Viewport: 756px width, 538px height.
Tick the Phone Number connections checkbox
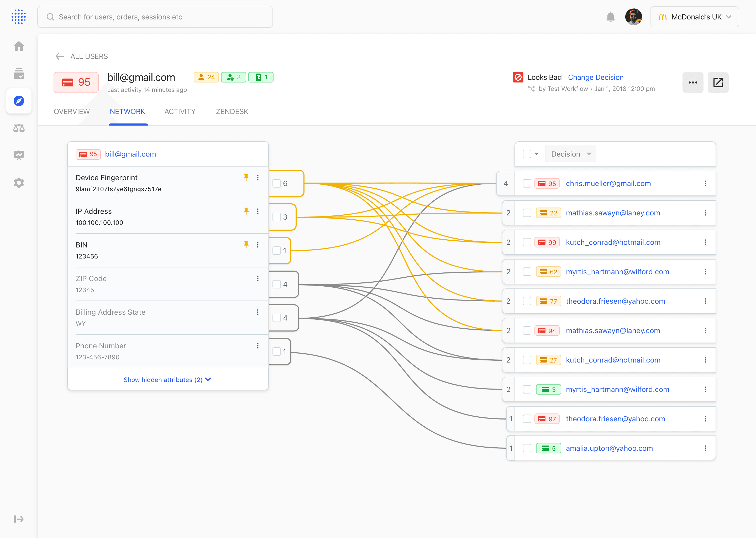click(x=277, y=351)
